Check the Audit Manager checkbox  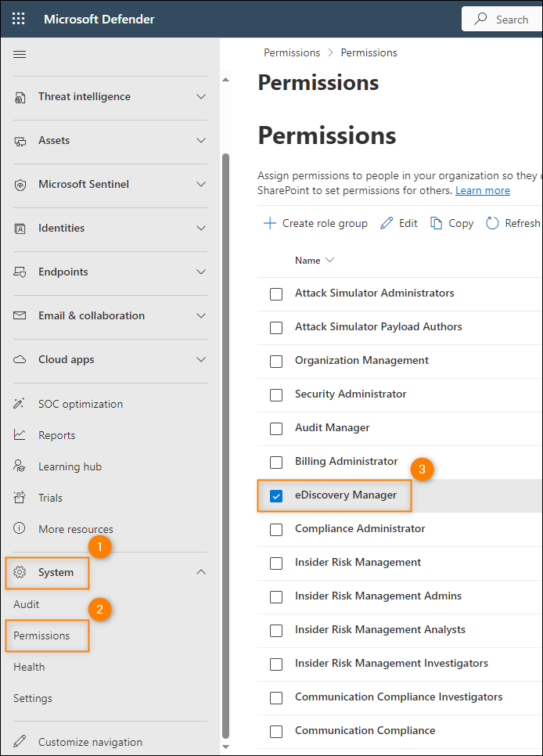[x=276, y=429]
